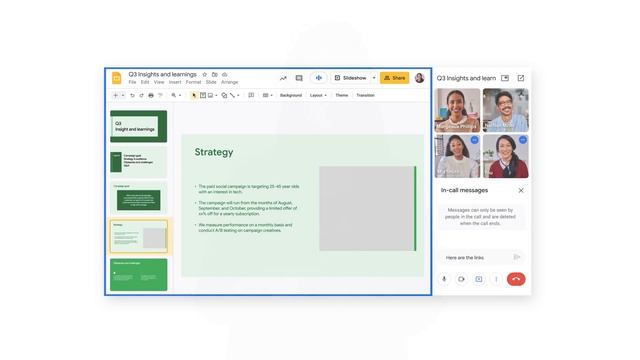Click the Theme button

342,95
